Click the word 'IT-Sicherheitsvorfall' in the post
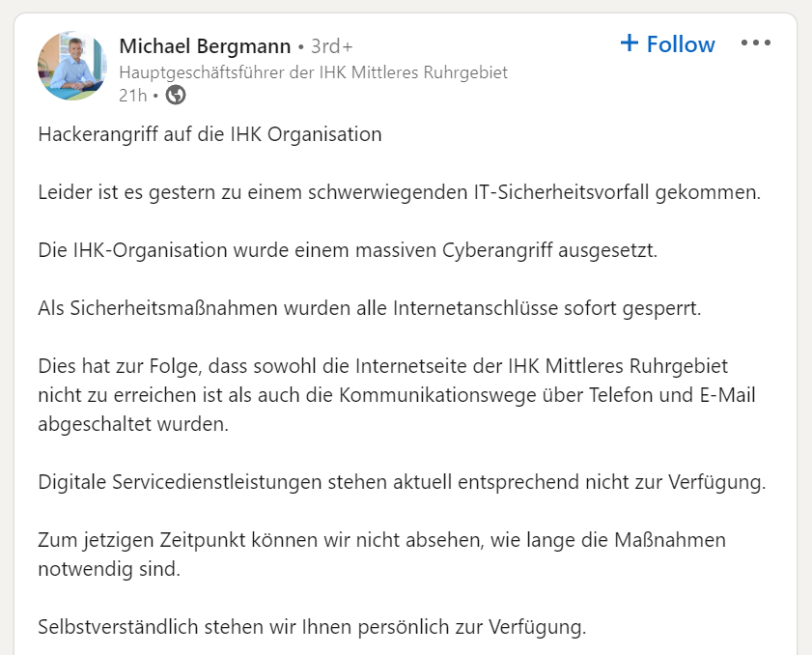The height and width of the screenshot is (655, 812). click(561, 192)
